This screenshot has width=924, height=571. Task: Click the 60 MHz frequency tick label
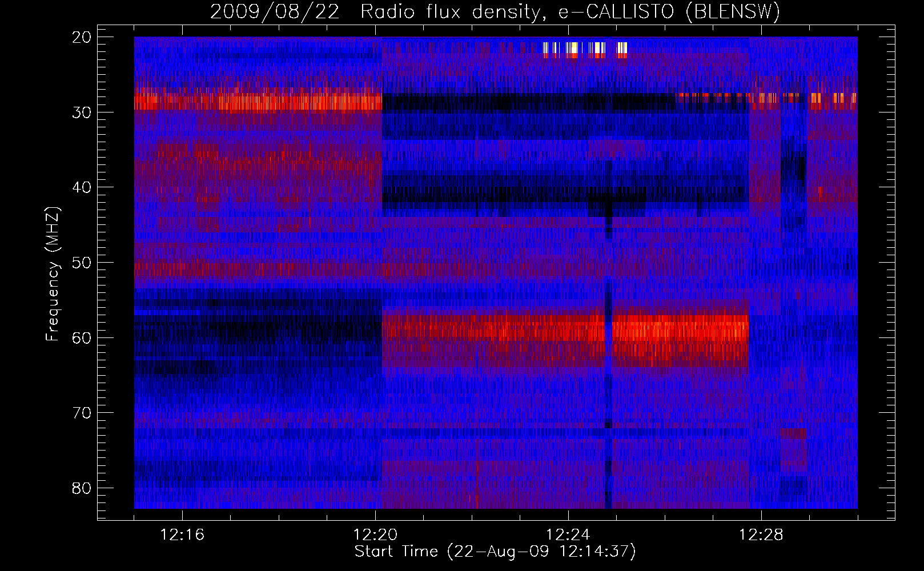pos(82,337)
